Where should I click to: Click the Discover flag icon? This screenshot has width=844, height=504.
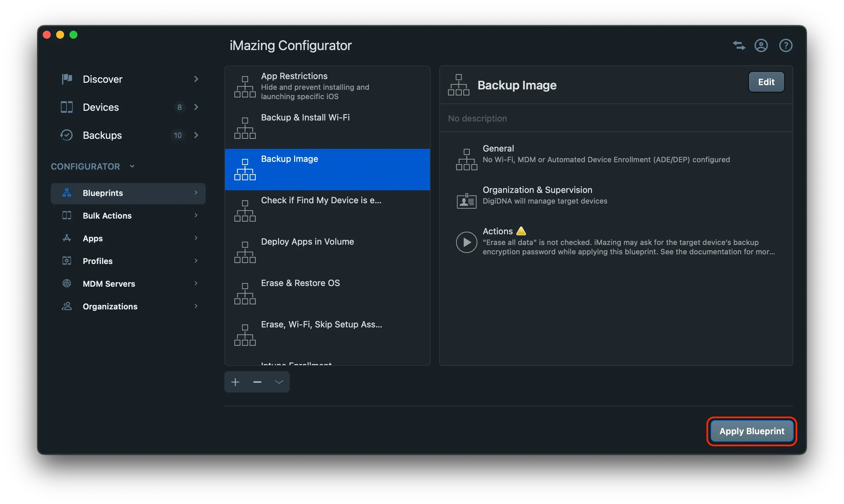click(x=67, y=79)
